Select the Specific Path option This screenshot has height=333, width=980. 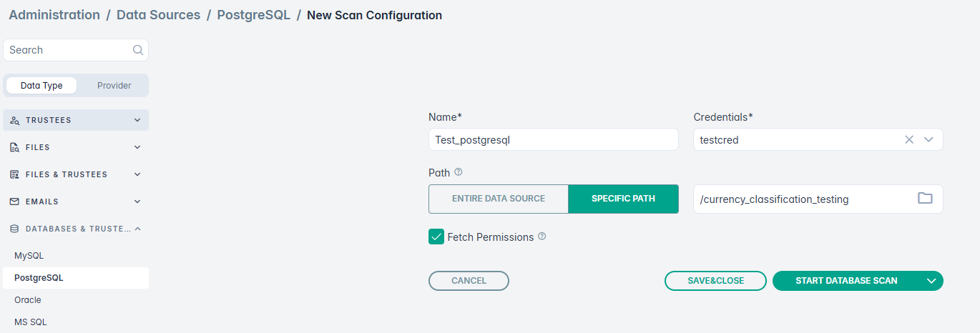click(x=623, y=199)
